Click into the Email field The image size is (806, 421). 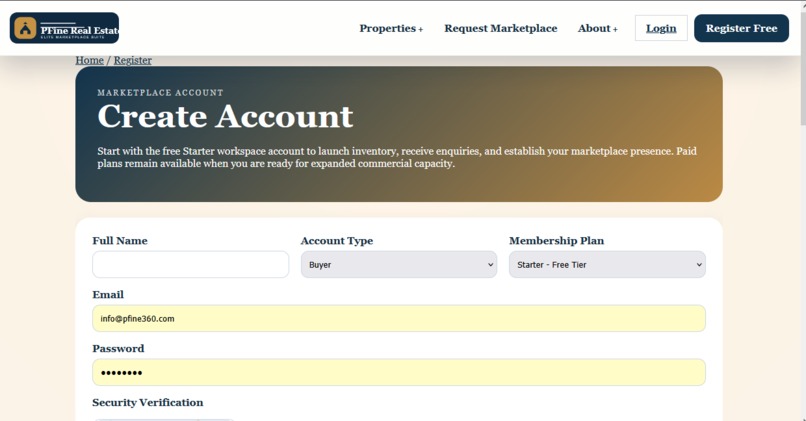pos(399,318)
